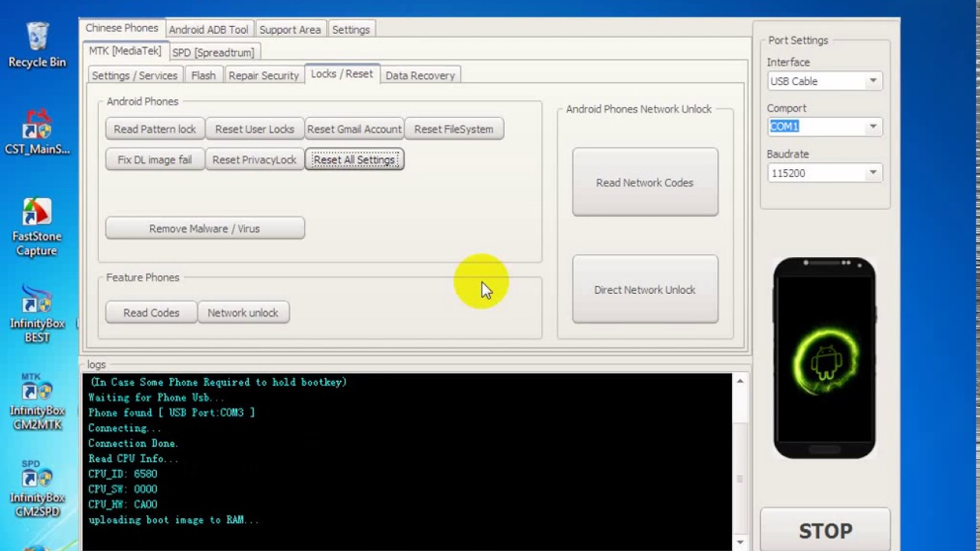Screen dimensions: 980x551
Task: Open the top-level Settings tab
Action: click(x=351, y=29)
